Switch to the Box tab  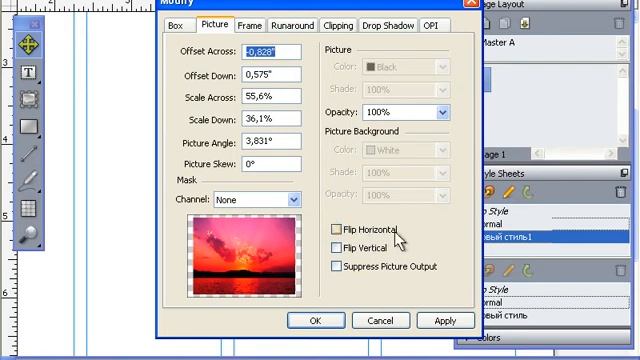175,25
